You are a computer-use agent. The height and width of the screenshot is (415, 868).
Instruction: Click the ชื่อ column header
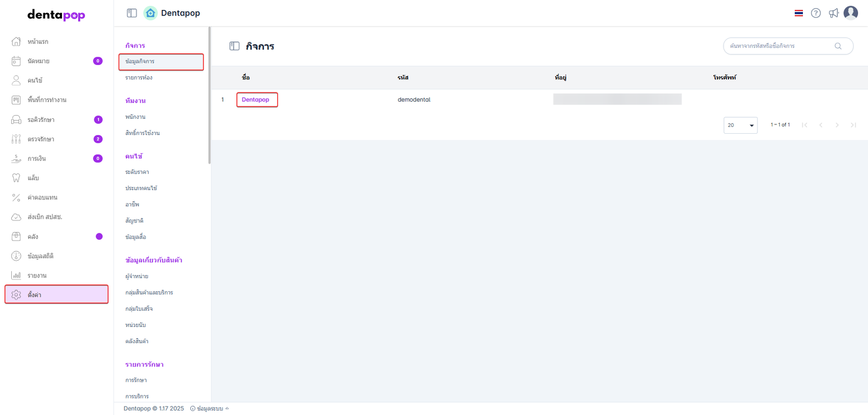pyautogui.click(x=246, y=77)
